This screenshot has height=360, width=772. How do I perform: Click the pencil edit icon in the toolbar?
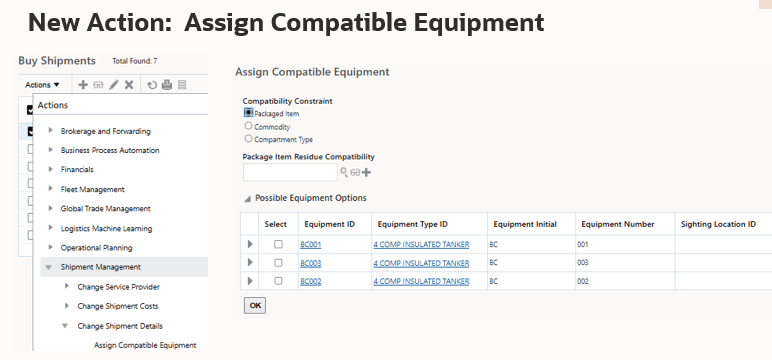tap(114, 85)
